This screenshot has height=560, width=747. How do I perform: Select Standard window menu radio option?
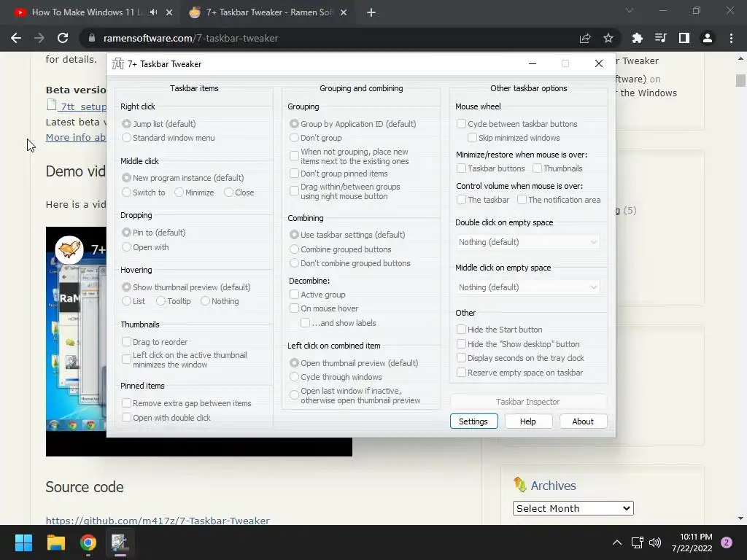(x=169, y=138)
